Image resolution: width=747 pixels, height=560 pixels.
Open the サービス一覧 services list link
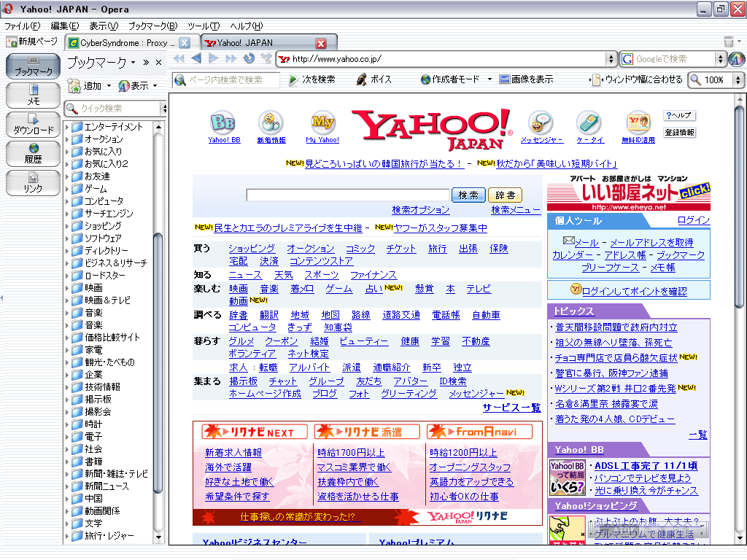coord(511,408)
